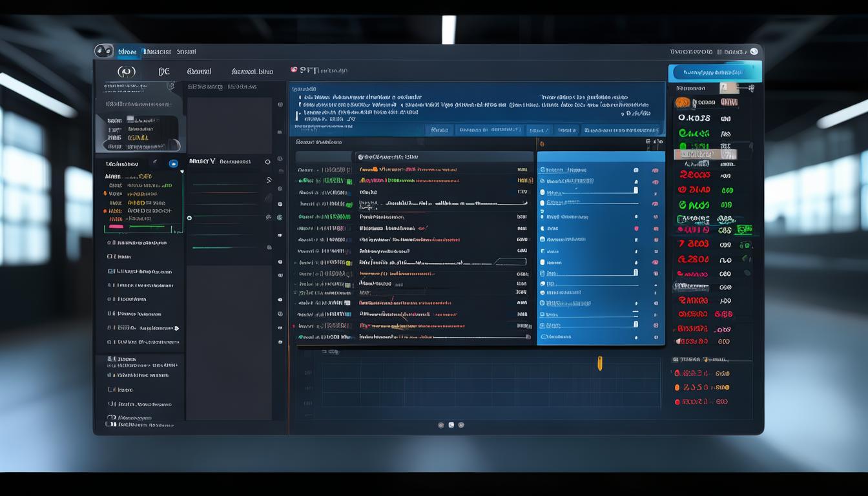Click the red record icon beside the toolbar heading
This screenshot has height=496, width=868.
point(294,70)
